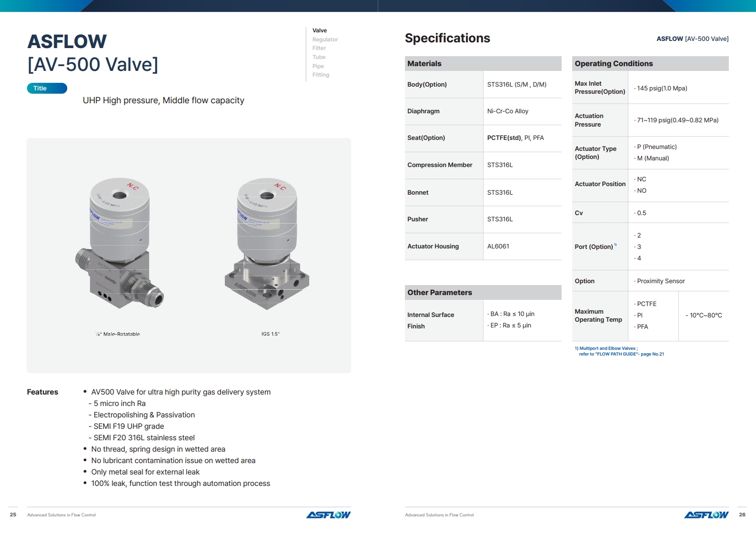Open Fitting in the category list

[x=321, y=75]
